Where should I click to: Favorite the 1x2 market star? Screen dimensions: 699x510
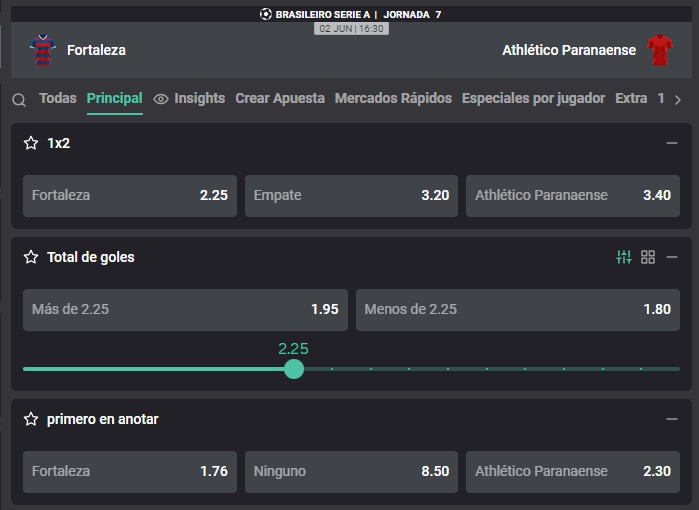tap(31, 143)
